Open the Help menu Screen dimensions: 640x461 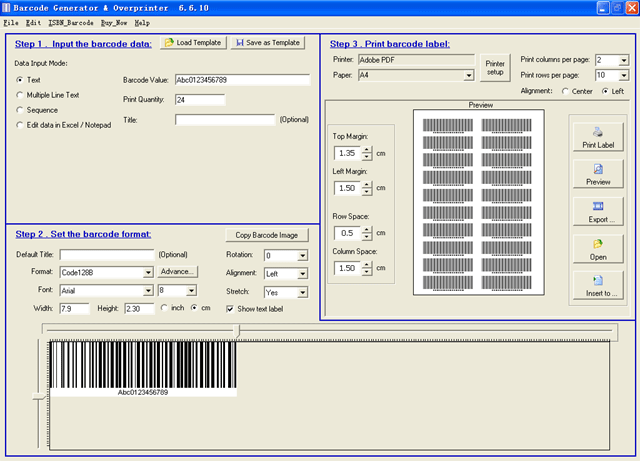click(142, 23)
